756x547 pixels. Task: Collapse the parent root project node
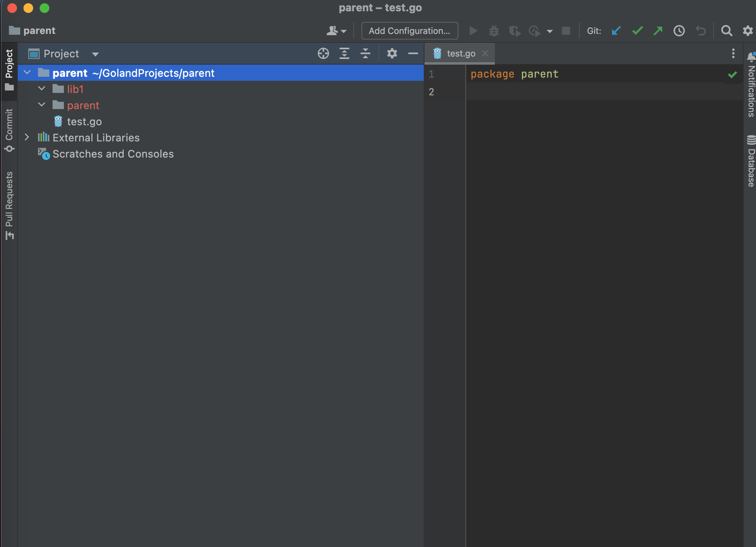click(x=27, y=73)
